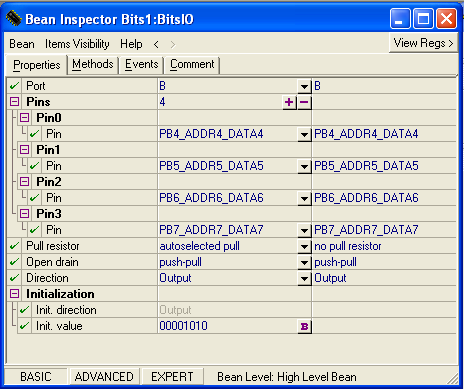Click the green checkmark beside Port

click(x=14, y=86)
